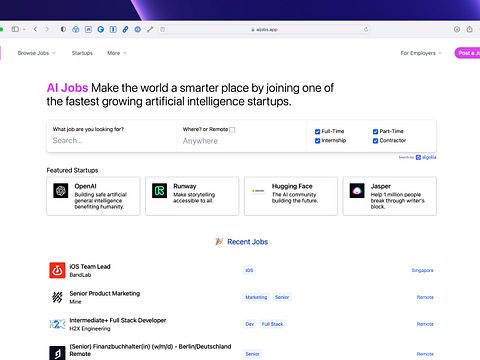This screenshot has height=360, width=480.
Task: Click the H2X Engineering logo icon
Action: tap(57, 324)
